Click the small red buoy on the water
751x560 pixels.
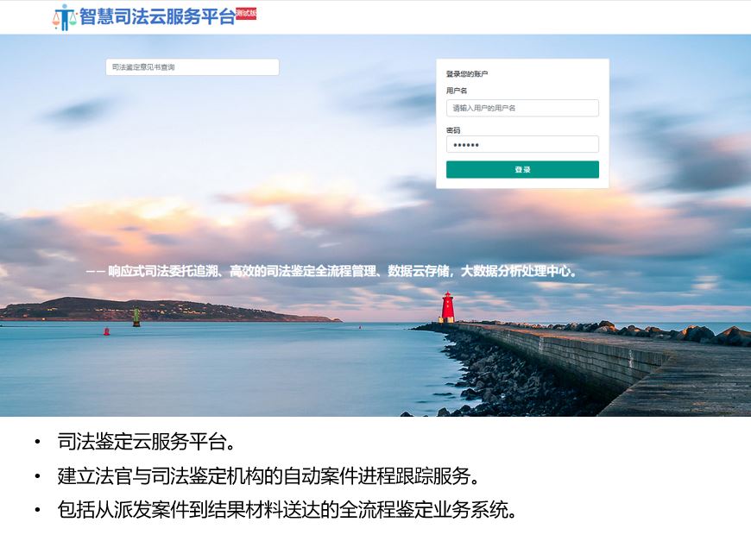(x=107, y=331)
